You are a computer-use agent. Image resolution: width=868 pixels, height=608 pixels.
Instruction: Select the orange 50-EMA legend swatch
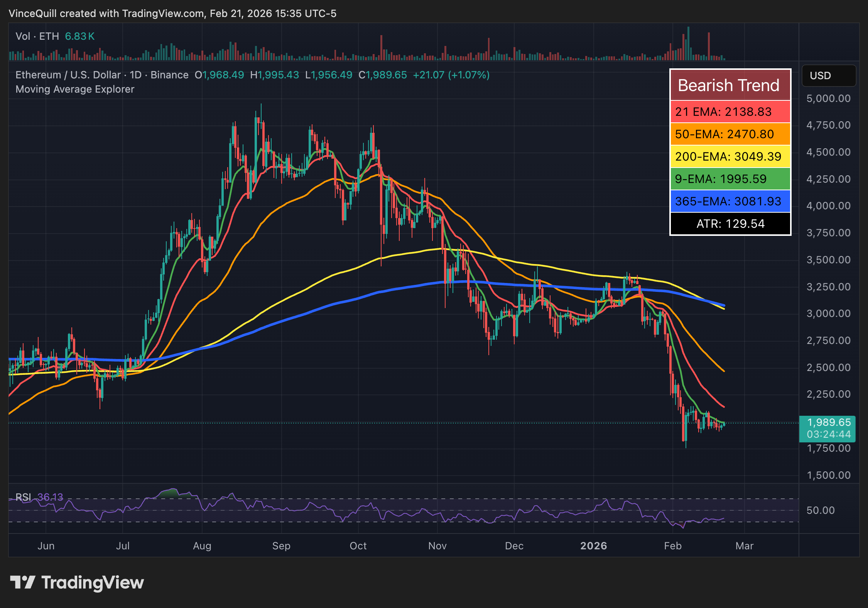pyautogui.click(x=730, y=134)
